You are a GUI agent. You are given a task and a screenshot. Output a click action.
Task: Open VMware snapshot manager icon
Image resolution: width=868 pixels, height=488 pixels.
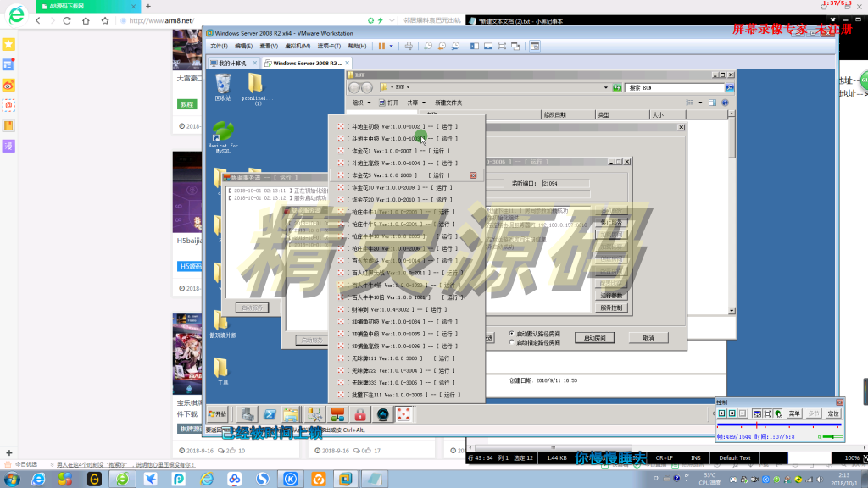point(455,47)
